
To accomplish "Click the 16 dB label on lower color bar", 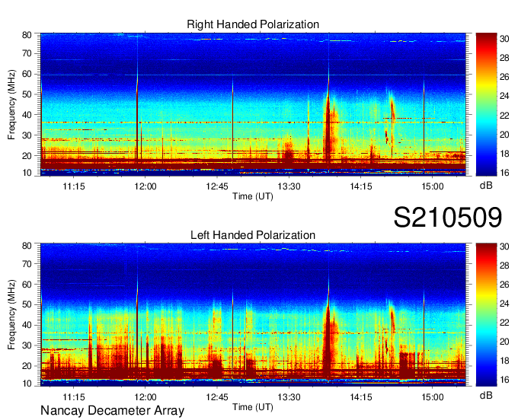I will point(504,380).
